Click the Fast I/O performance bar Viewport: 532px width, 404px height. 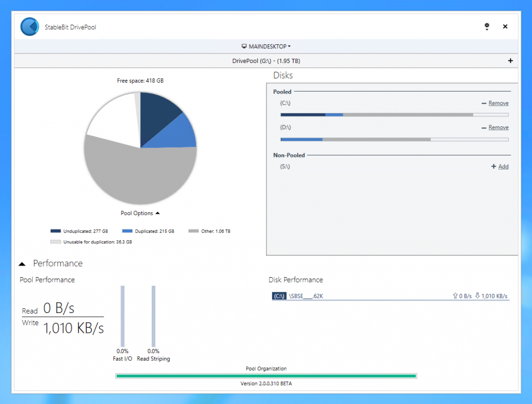[x=123, y=316]
